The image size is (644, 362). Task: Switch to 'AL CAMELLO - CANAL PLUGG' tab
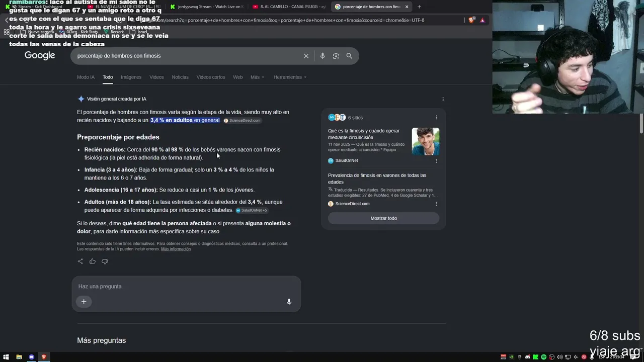click(x=289, y=7)
